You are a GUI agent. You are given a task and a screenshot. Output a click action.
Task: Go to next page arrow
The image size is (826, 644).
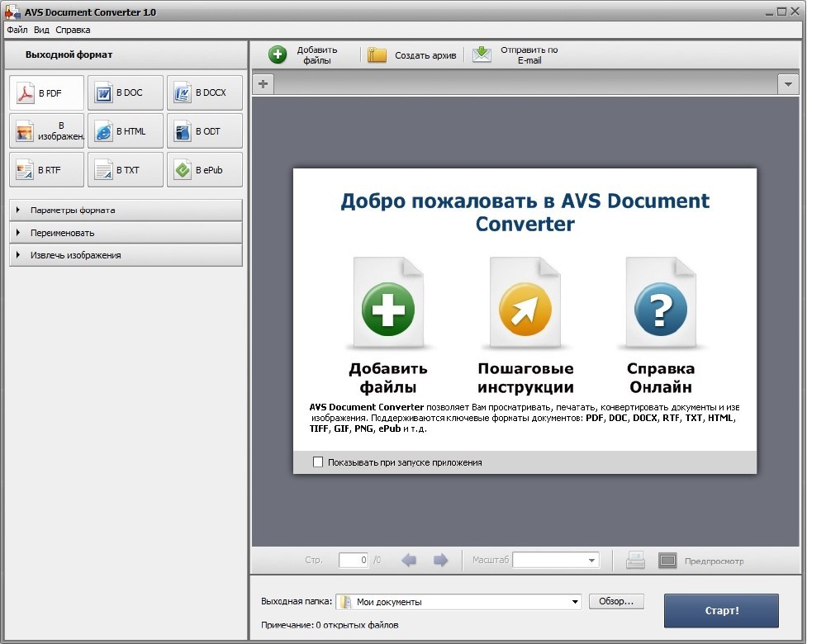(440, 561)
